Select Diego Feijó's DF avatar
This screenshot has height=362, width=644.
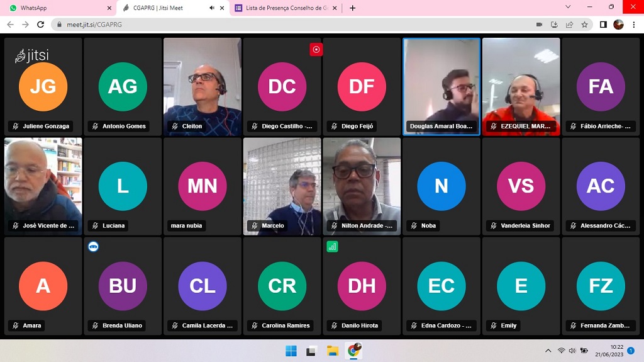tap(362, 86)
